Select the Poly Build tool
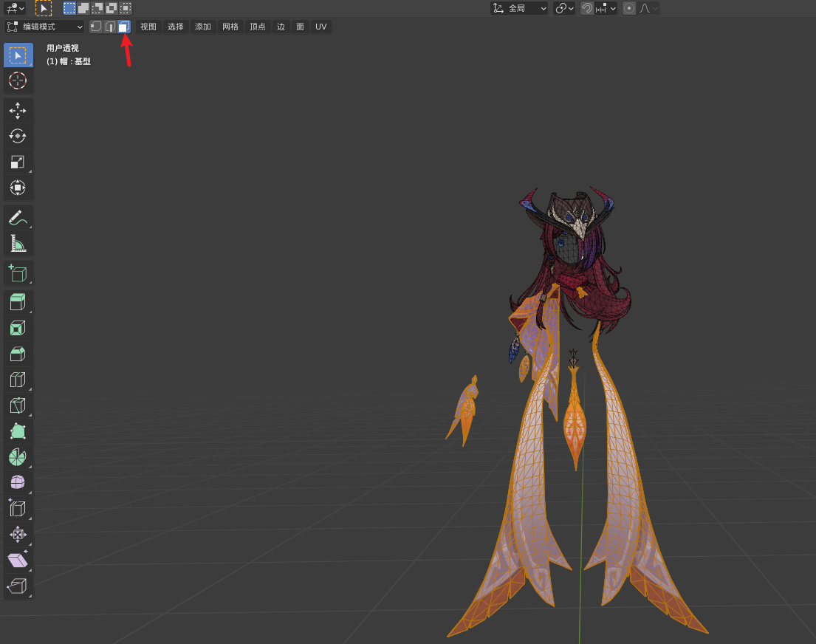Viewport: 816px width, 644px height. (x=18, y=431)
